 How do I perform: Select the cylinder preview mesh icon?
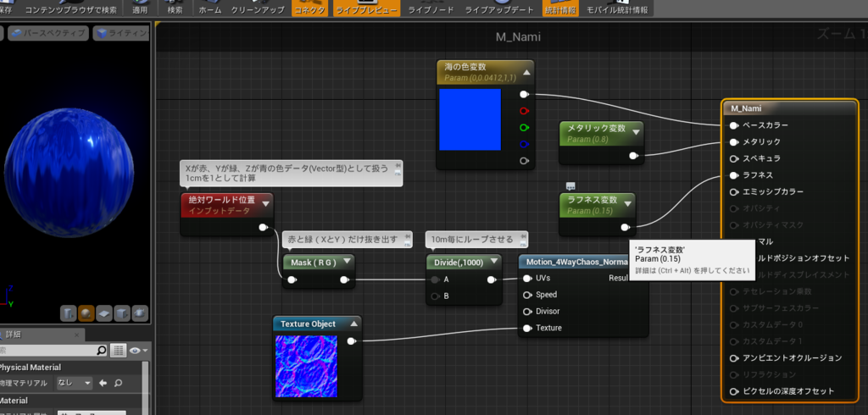coord(68,313)
